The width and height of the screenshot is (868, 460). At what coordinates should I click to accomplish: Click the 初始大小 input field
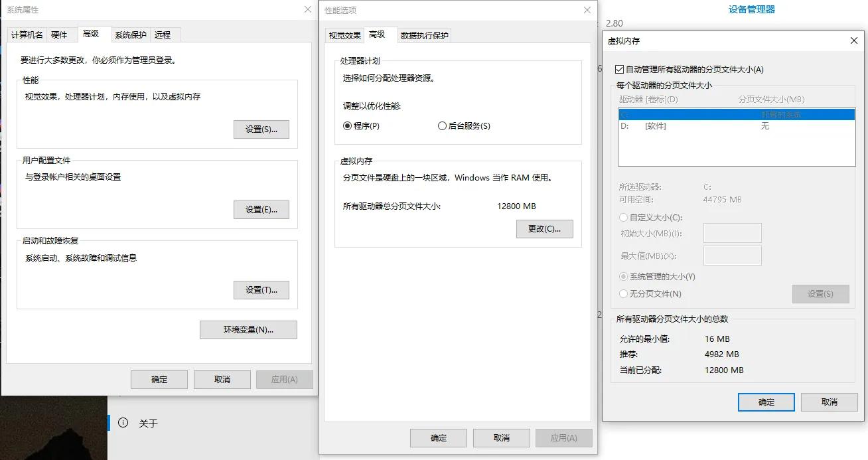[733, 233]
